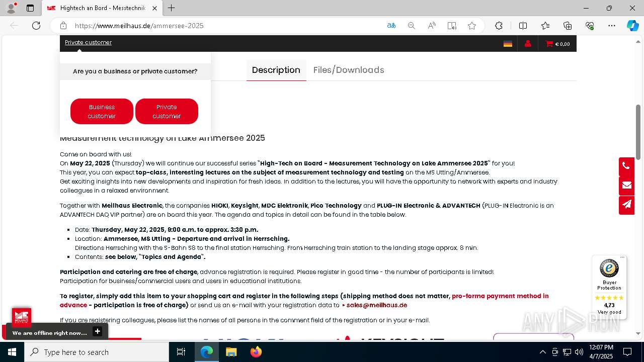
Task: Open Task View
Action: pos(181,352)
